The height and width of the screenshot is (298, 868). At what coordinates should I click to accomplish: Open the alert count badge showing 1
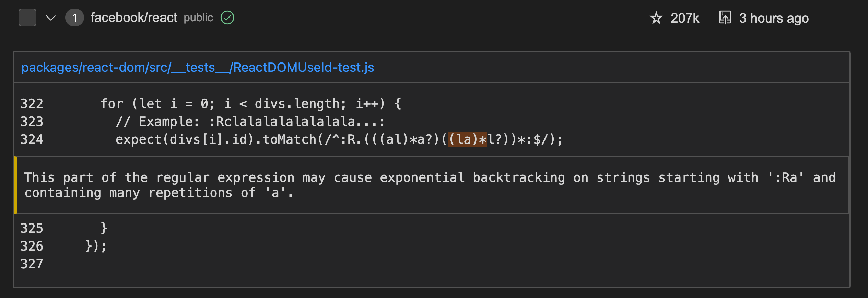pyautogui.click(x=74, y=18)
